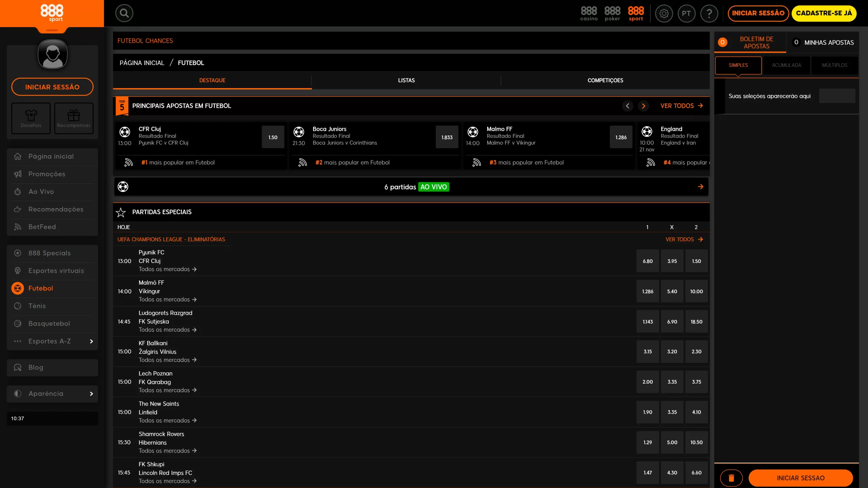This screenshot has width=868, height=488.
Task: Click the 888sport logo
Action: (52, 13)
